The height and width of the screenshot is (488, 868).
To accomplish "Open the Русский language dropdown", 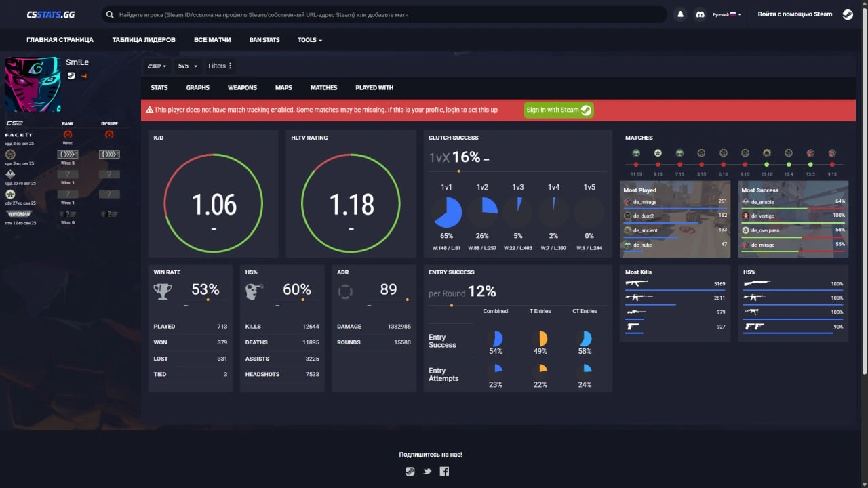I will (x=727, y=14).
